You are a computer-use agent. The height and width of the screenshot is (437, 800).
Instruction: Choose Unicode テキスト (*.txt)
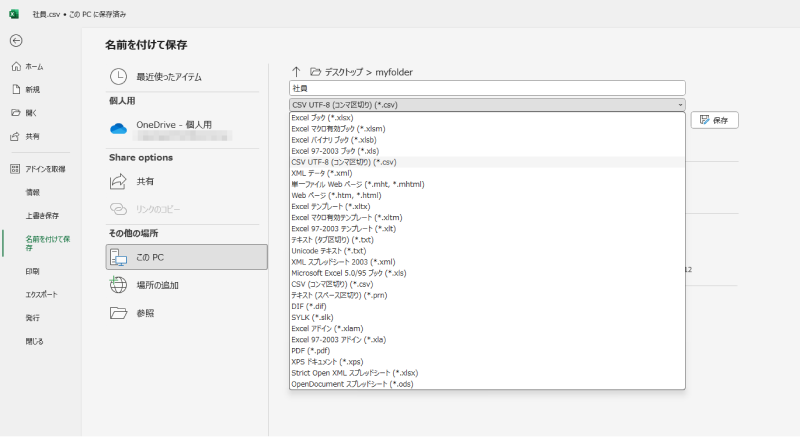[487, 251]
